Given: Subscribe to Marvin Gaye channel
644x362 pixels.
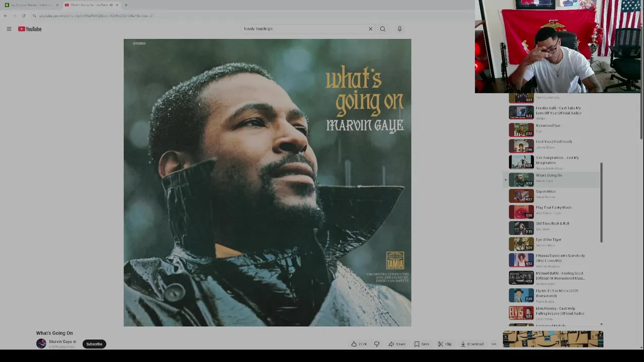Looking at the screenshot, I should (94, 344).
